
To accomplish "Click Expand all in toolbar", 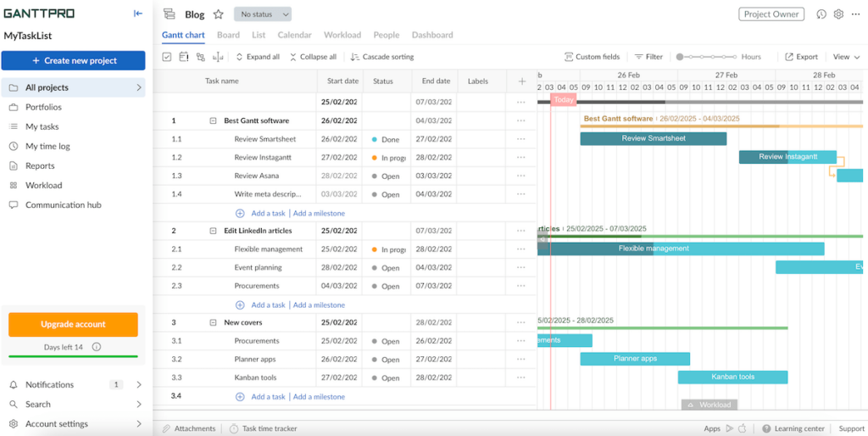I will [x=258, y=57].
